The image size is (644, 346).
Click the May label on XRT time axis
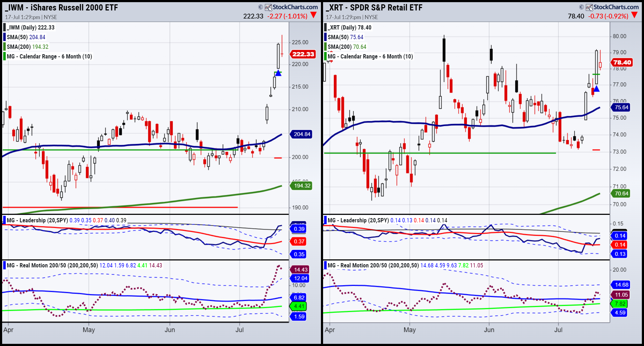point(409,330)
